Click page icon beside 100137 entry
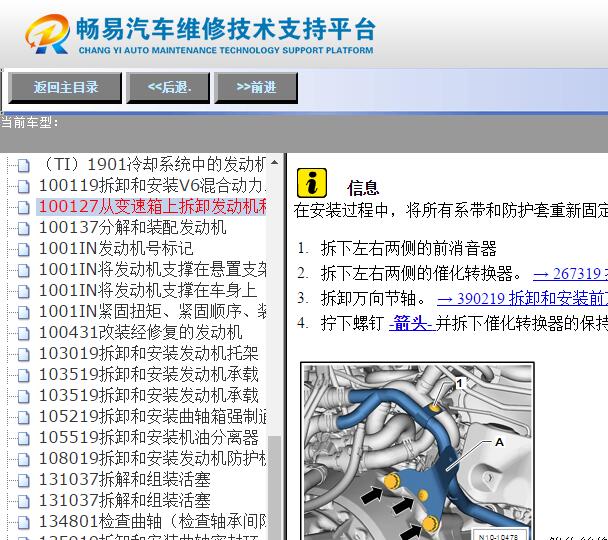Screen dimensions: 608x540 (24, 228)
